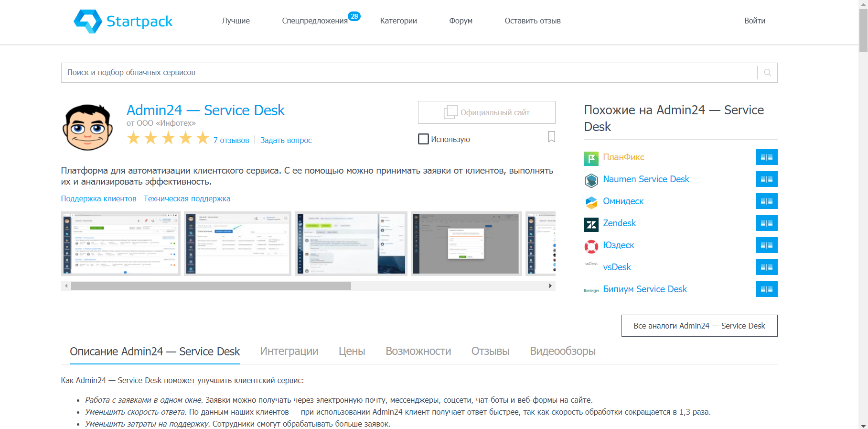
Task: Switch to the Отзывы tab
Action: click(x=491, y=352)
